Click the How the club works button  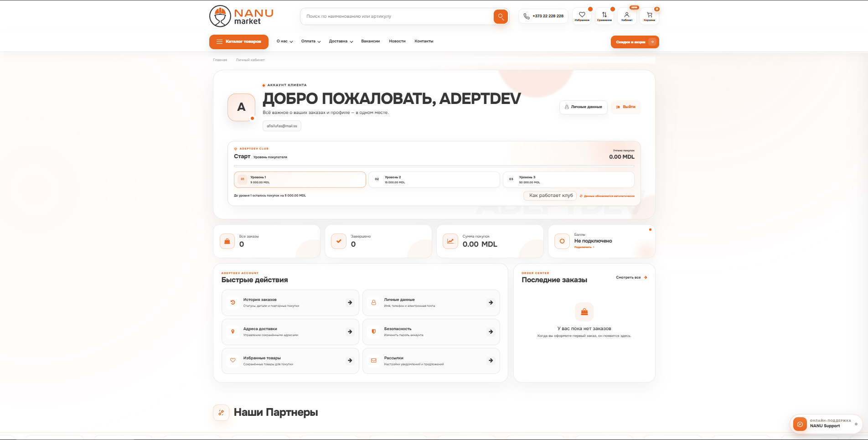click(x=550, y=196)
